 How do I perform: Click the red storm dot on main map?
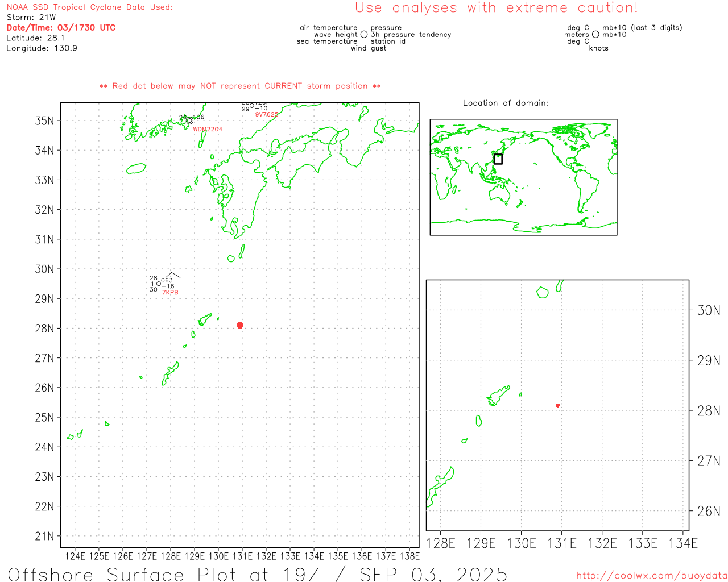tap(240, 325)
